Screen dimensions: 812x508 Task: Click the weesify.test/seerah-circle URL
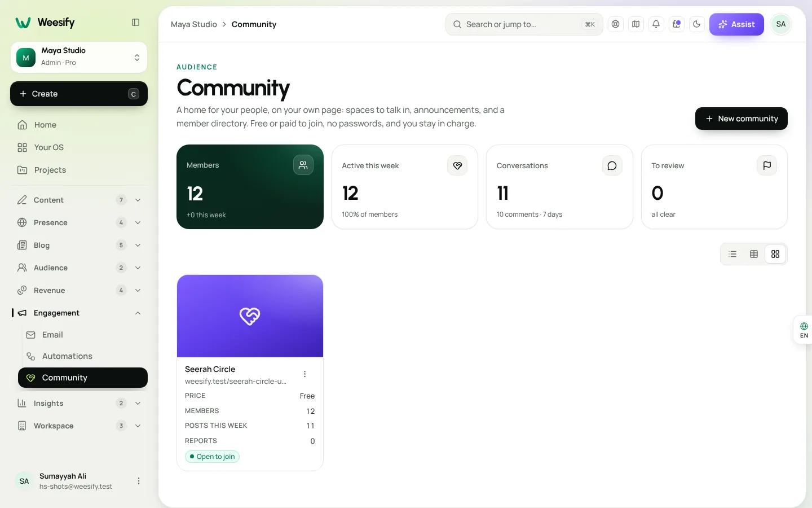click(236, 382)
